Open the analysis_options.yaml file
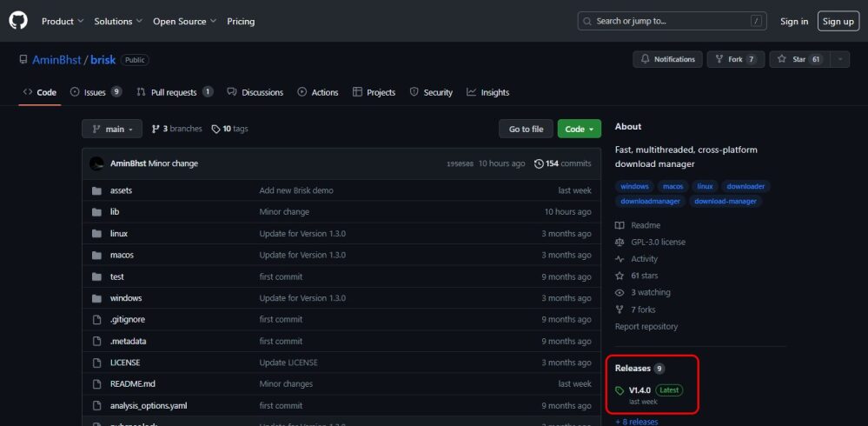The image size is (868, 426). [x=149, y=405]
